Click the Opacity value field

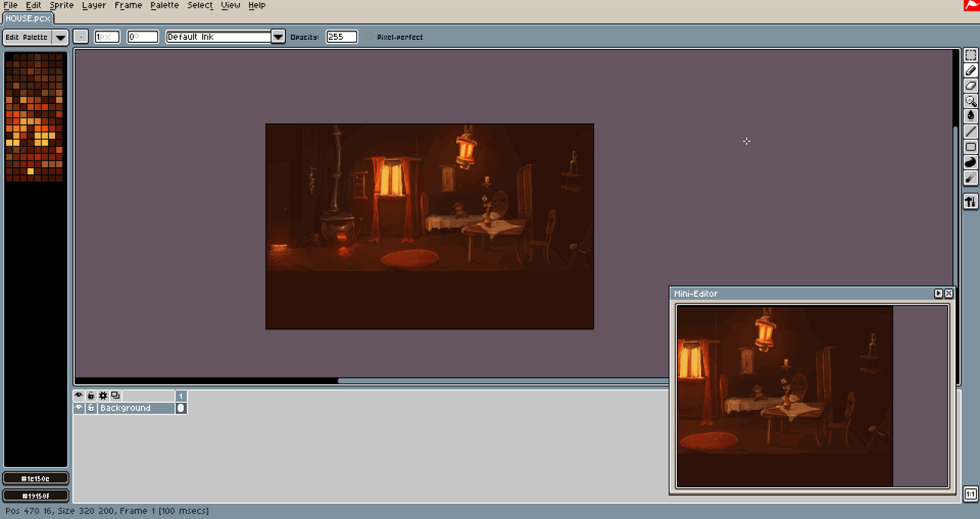pyautogui.click(x=341, y=37)
